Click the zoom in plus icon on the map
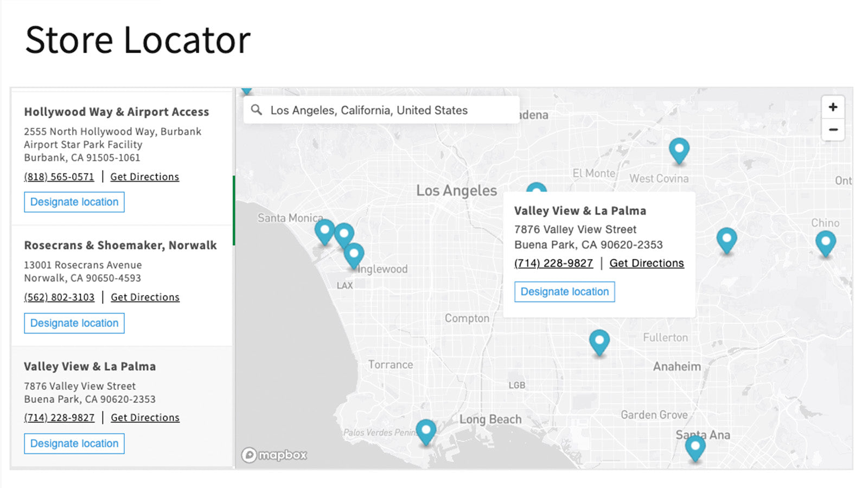Viewport: 868px width, 488px height. [833, 107]
